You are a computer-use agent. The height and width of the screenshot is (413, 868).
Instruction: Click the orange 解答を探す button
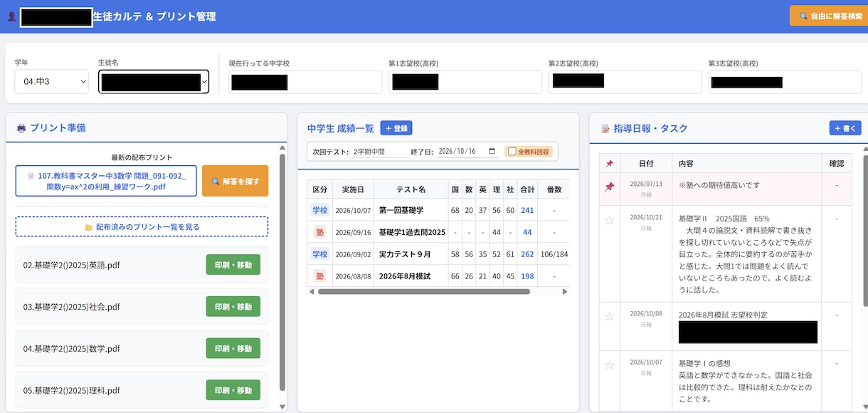pos(235,181)
